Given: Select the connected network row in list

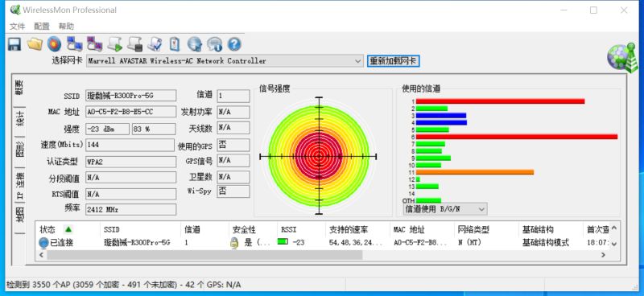Looking at the screenshot, I should coord(324,243).
